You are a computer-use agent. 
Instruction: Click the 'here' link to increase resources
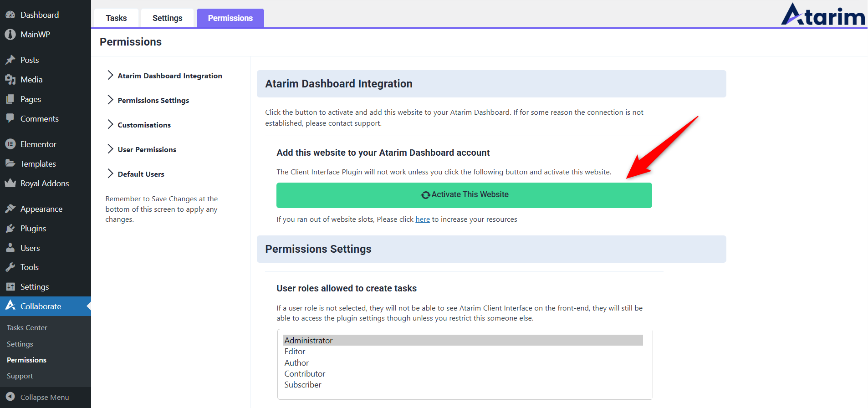point(423,219)
